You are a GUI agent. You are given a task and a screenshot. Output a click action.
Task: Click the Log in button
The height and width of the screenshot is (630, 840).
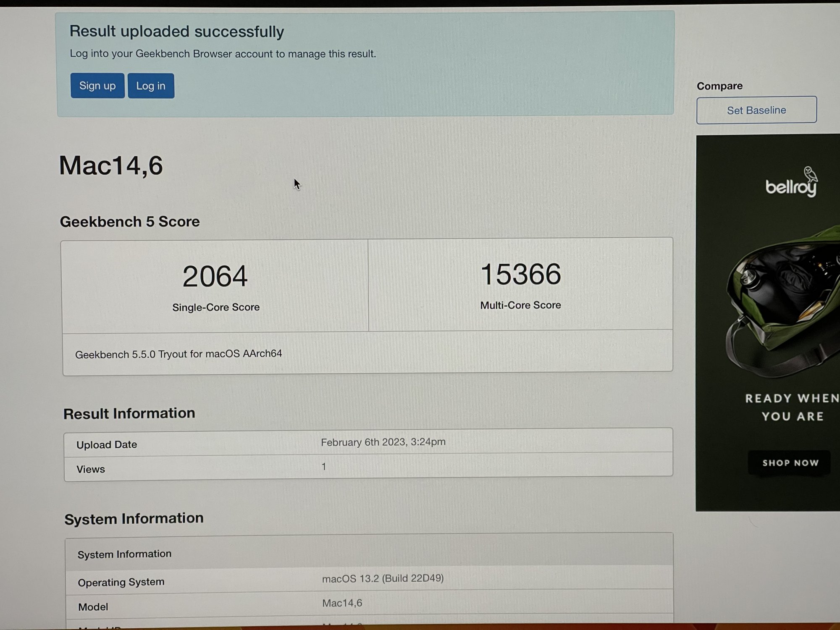pos(151,86)
